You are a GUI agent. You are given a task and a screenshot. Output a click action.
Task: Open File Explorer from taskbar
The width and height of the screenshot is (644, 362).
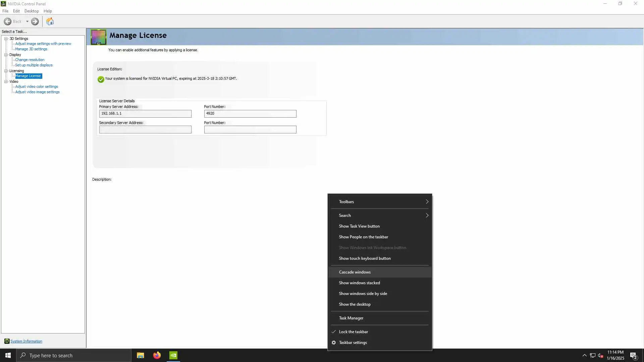point(140,355)
